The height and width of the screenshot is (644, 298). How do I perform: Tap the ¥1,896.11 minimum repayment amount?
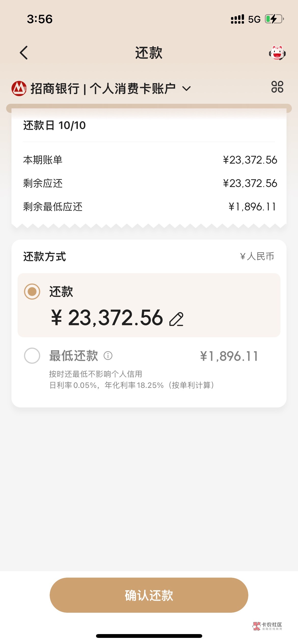tap(229, 356)
